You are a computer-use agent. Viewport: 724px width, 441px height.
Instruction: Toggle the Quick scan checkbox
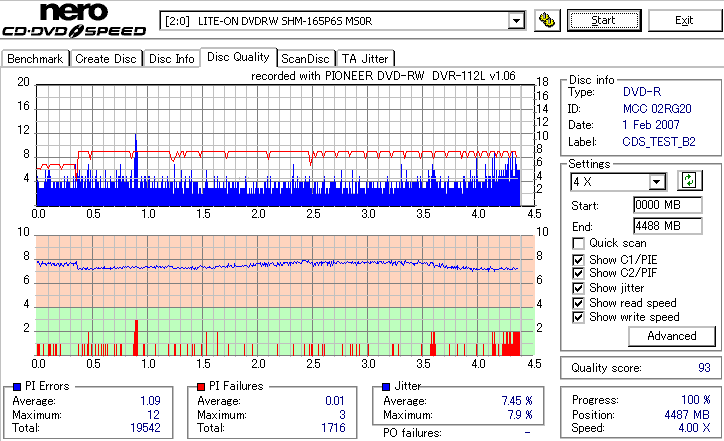[x=578, y=243]
